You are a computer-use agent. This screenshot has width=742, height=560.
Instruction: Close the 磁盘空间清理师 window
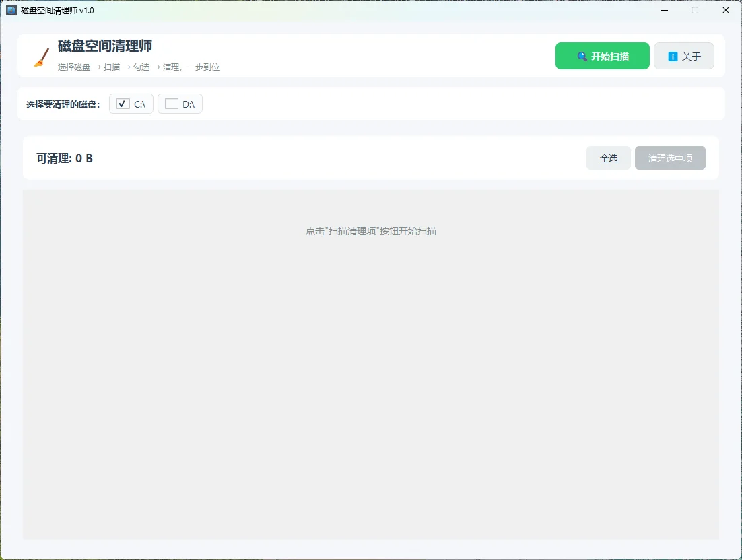[x=725, y=10]
